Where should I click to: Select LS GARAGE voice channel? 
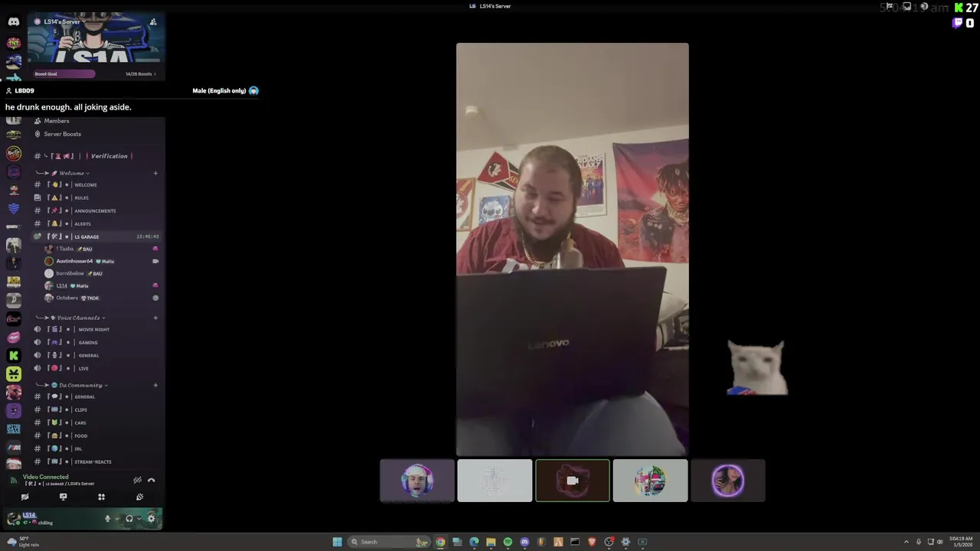tap(96, 236)
